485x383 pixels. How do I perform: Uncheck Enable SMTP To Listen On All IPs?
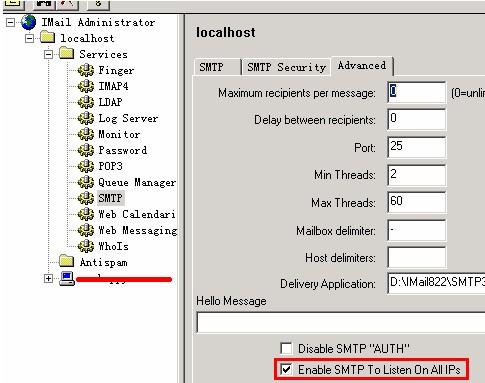point(286,369)
